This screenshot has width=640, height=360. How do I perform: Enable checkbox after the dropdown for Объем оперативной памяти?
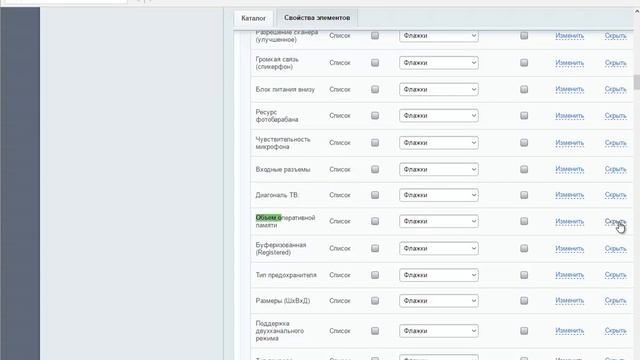pyautogui.click(x=524, y=221)
